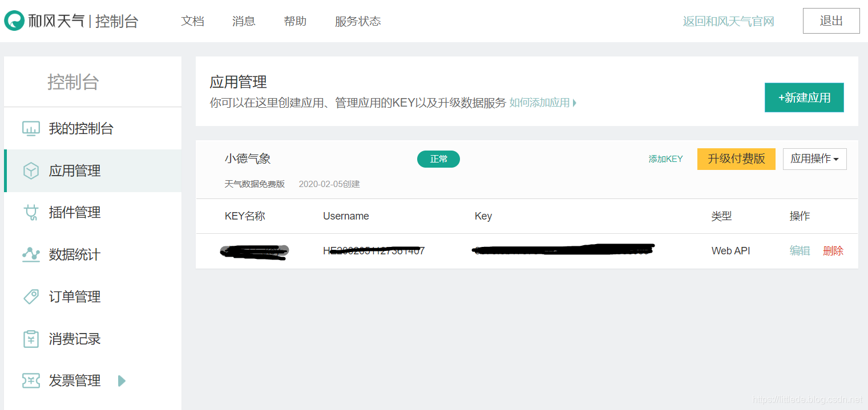868x410 pixels.
Task: Expand the 发票管理 submenu arrow
Action: 122,380
